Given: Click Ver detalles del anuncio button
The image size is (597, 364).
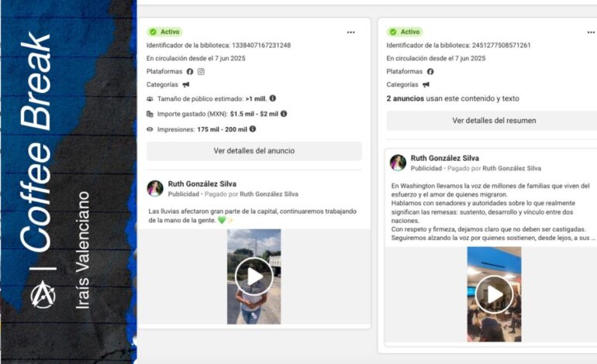Looking at the screenshot, I should click(254, 151).
